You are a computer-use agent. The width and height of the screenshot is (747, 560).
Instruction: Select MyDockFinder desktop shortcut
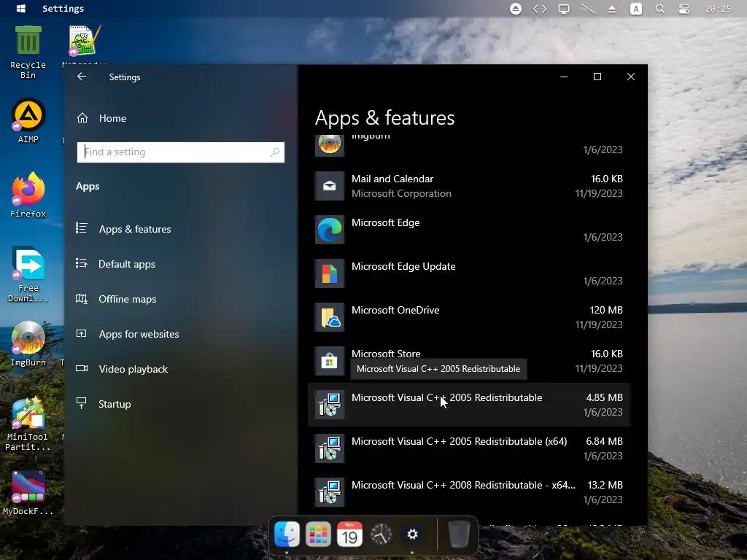28,492
